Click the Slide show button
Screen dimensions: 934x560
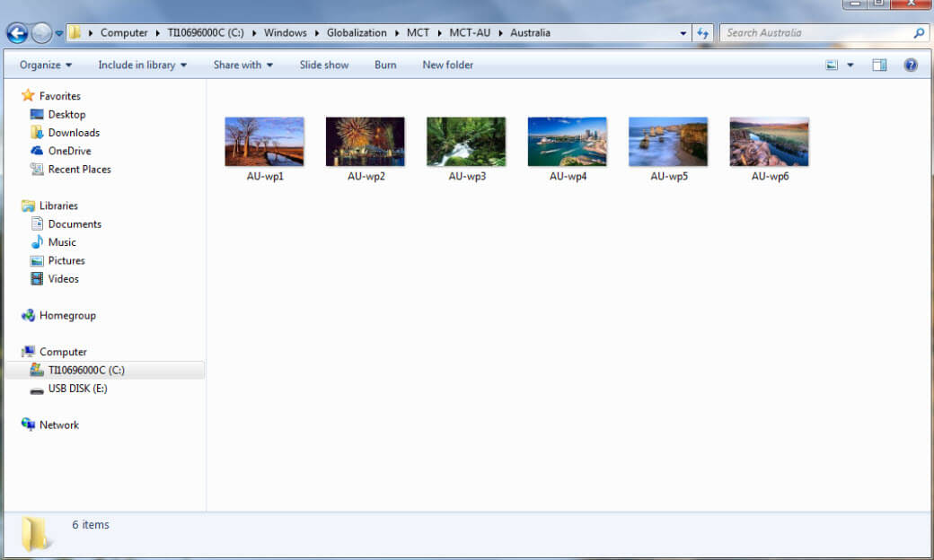pyautogui.click(x=324, y=65)
